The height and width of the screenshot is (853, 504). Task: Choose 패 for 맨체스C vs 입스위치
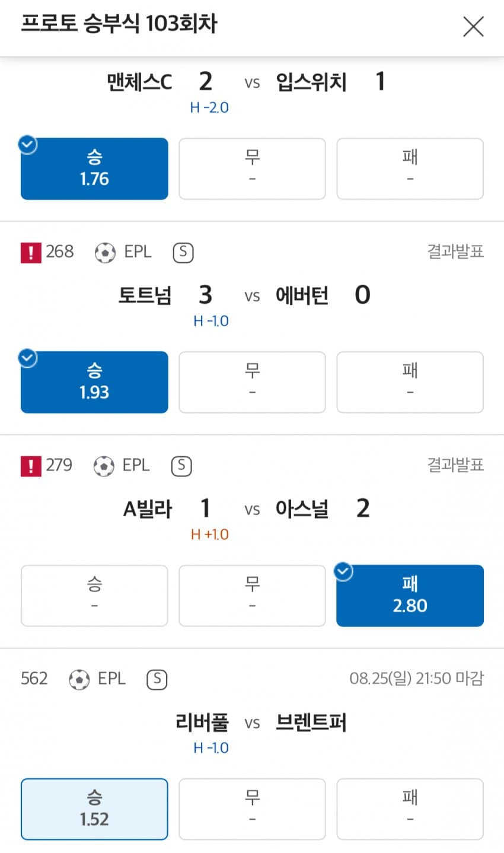click(410, 169)
